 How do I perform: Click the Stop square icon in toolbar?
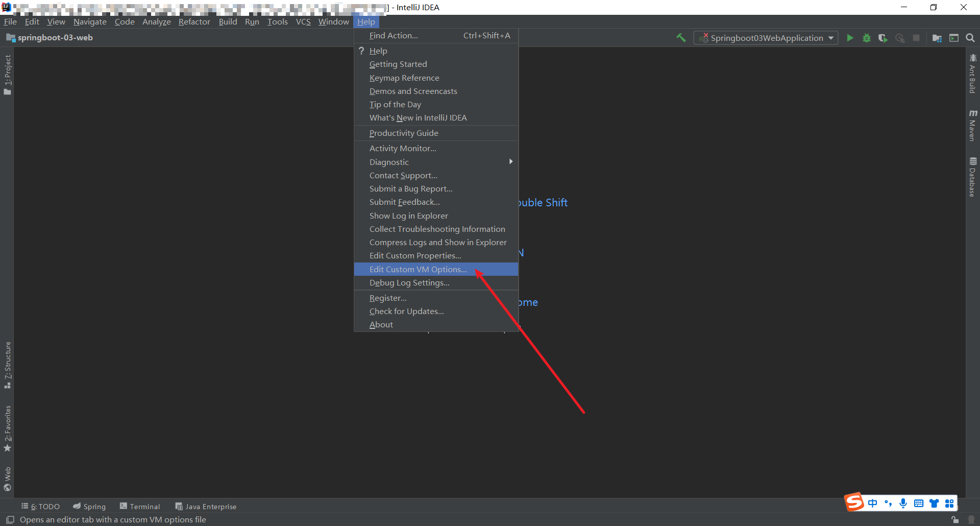click(916, 38)
